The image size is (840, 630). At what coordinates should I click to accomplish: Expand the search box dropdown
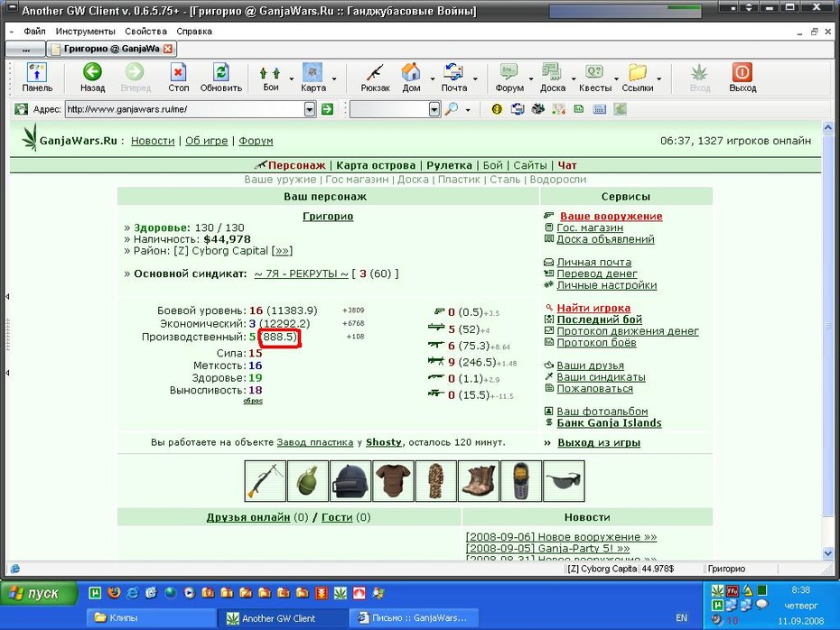pyautogui.click(x=434, y=109)
